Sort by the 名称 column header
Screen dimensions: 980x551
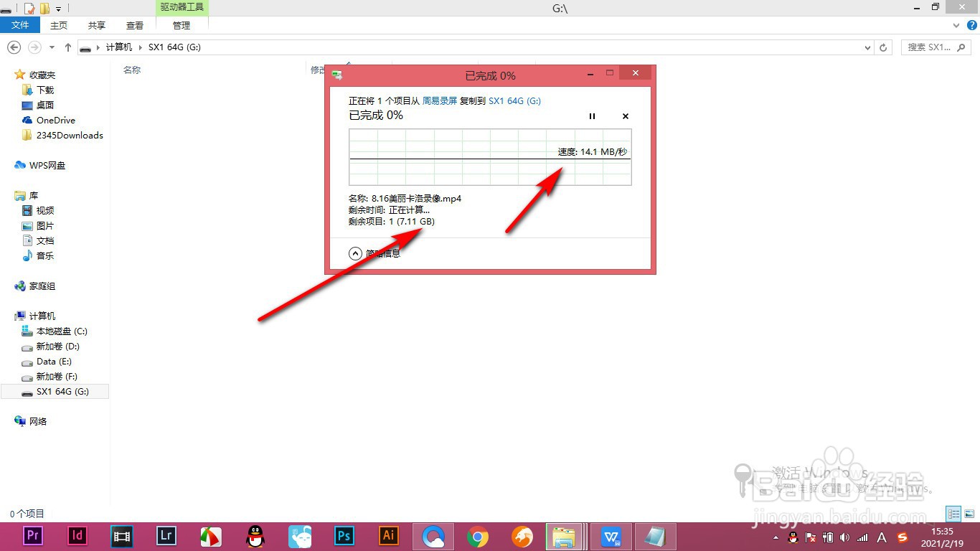coord(132,70)
